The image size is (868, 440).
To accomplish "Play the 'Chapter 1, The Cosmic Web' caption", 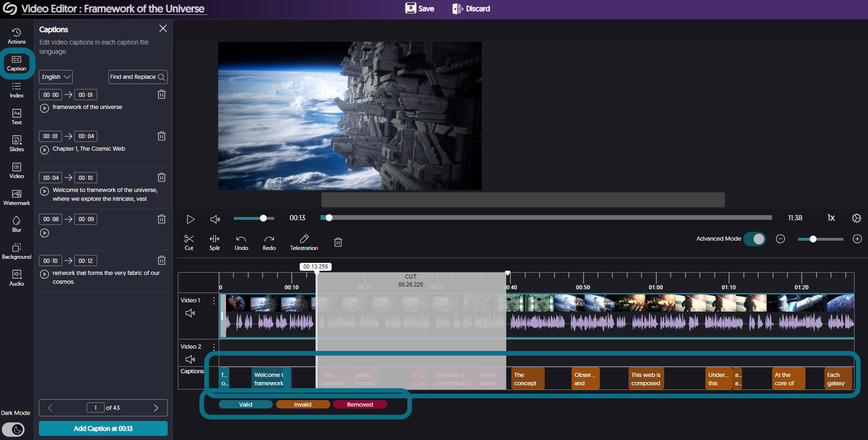I will click(x=44, y=150).
